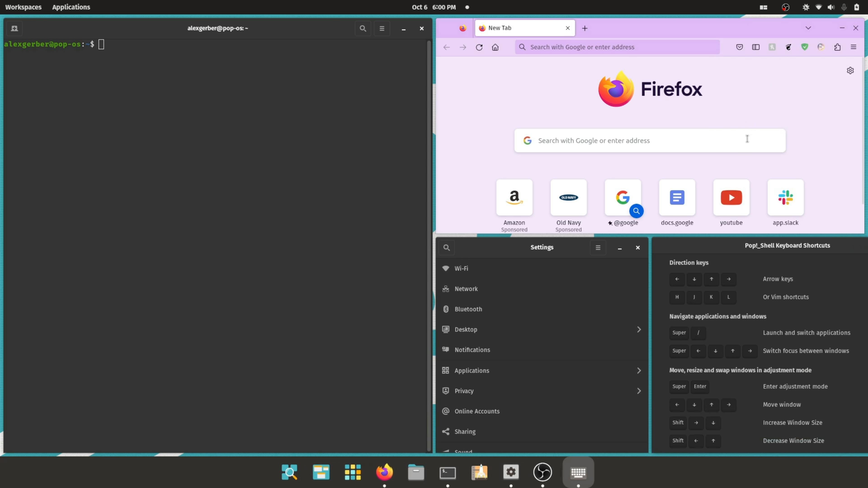868x488 pixels.
Task: Click terminal search magnifier icon
Action: pyautogui.click(x=363, y=28)
